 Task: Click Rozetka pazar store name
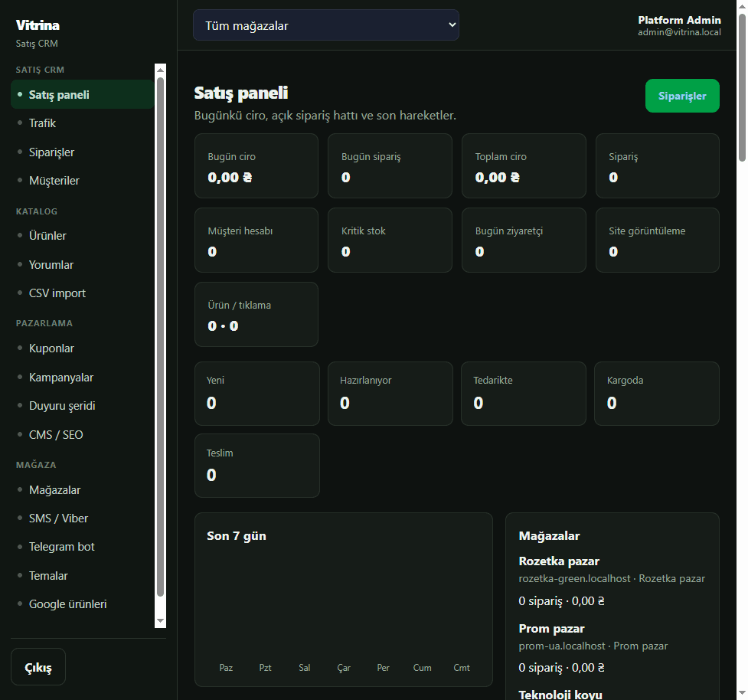[x=559, y=561]
